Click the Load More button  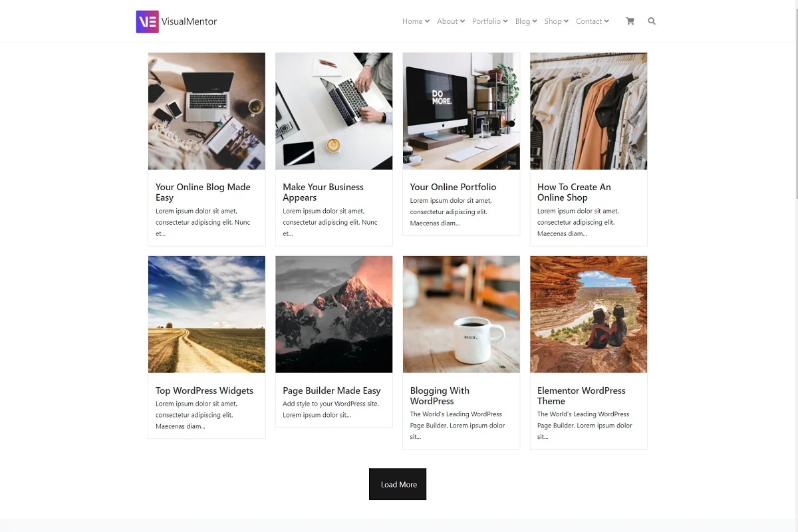pos(398,484)
